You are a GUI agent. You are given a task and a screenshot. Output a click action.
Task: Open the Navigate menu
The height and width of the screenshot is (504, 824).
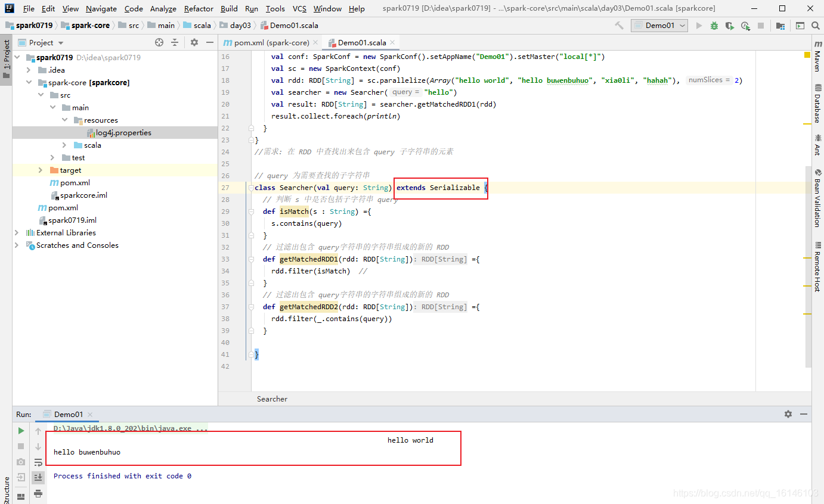[x=101, y=8]
